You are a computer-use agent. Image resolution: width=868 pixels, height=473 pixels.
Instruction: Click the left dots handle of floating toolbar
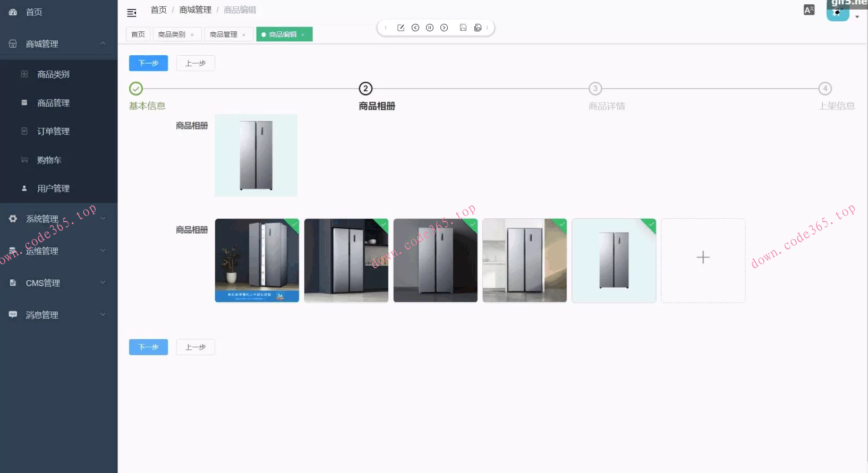pyautogui.click(x=386, y=28)
